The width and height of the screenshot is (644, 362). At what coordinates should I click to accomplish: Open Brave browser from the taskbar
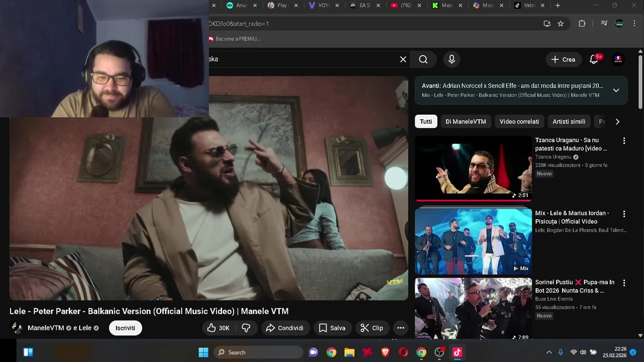[385, 352]
